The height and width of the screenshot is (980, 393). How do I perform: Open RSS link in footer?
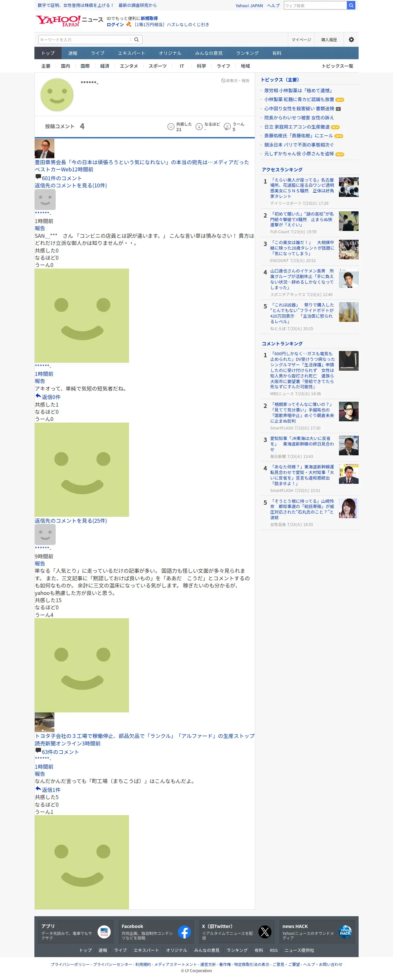click(273, 950)
